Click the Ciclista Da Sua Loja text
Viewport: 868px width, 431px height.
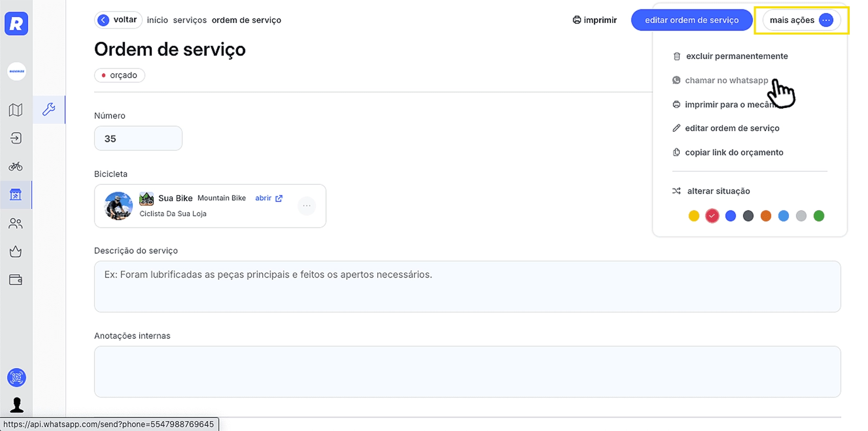(173, 214)
